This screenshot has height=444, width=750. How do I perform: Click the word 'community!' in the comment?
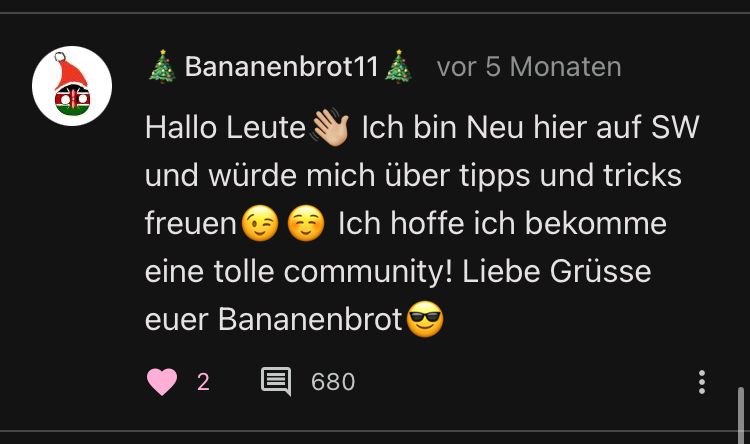[368, 272]
